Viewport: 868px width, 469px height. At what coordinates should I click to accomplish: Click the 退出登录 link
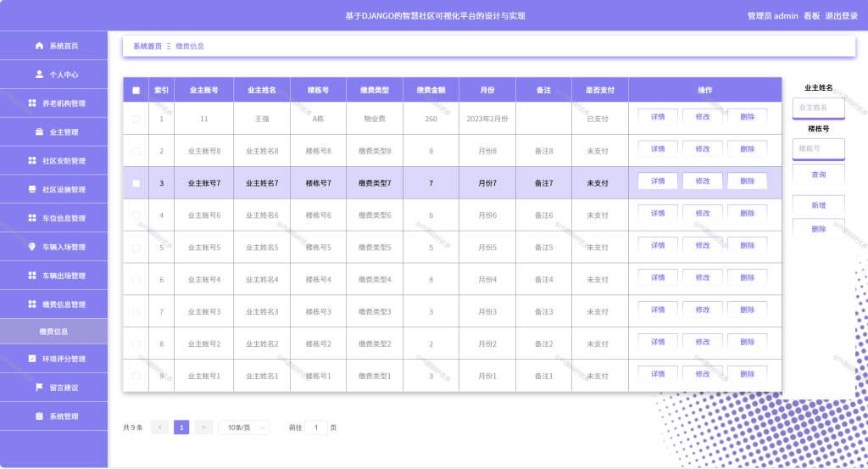pos(842,15)
